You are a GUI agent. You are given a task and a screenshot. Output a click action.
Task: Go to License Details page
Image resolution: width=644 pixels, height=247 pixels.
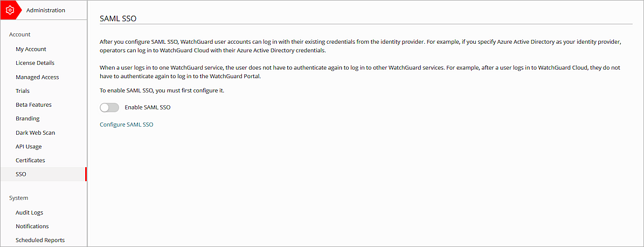35,63
